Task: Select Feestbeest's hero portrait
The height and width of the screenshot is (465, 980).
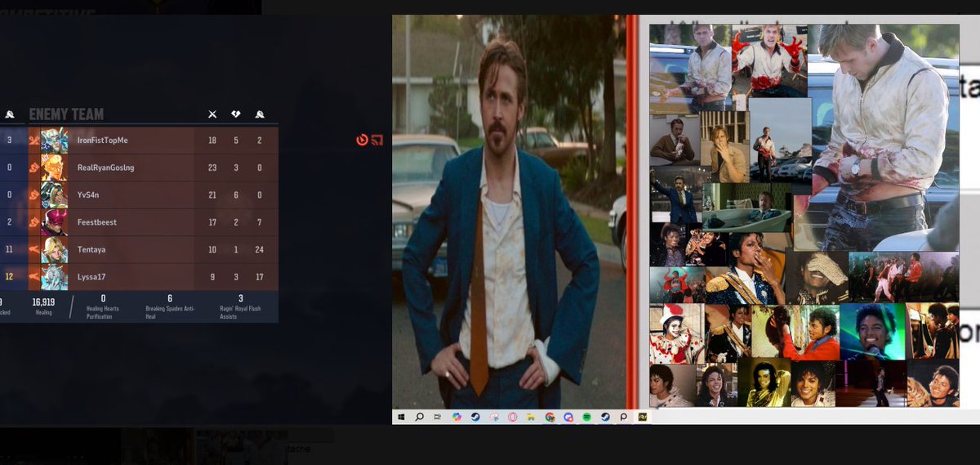Action: tap(54, 222)
